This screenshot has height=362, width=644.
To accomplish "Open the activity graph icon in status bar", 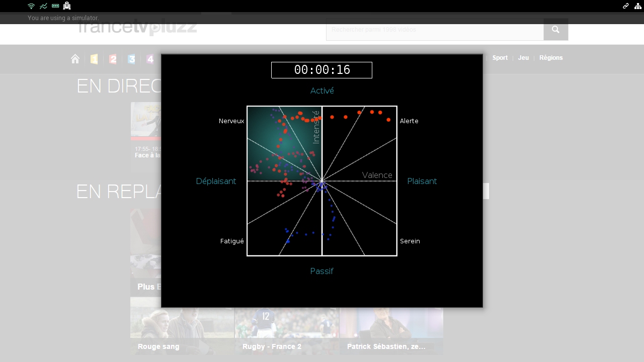I will 43,6.
